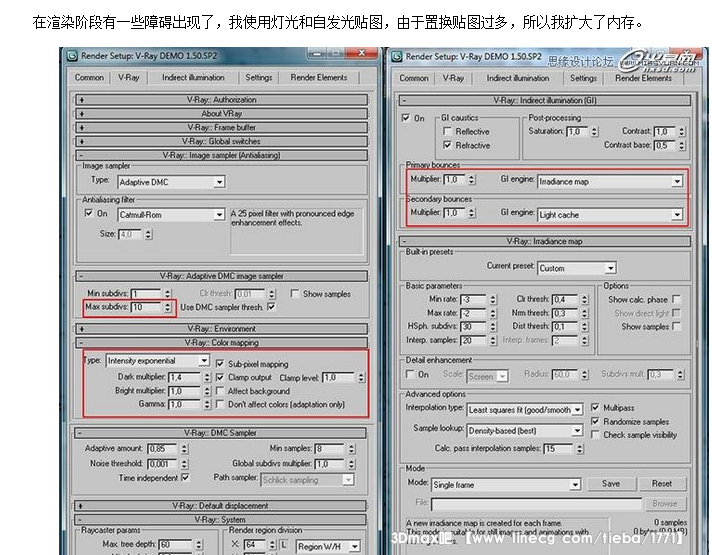Viewport: 712px width, 555px height.
Task: Open primary bounces GI engine dropdown
Action: [x=610, y=182]
